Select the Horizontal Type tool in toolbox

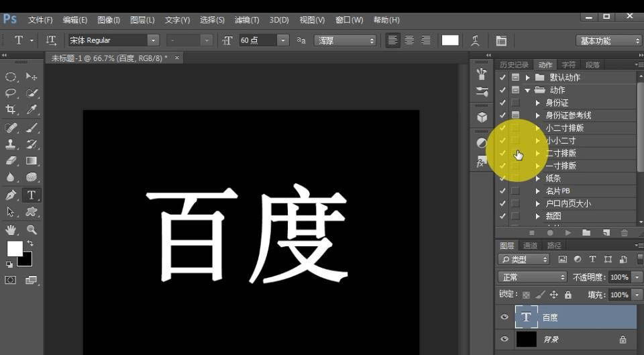pos(32,195)
